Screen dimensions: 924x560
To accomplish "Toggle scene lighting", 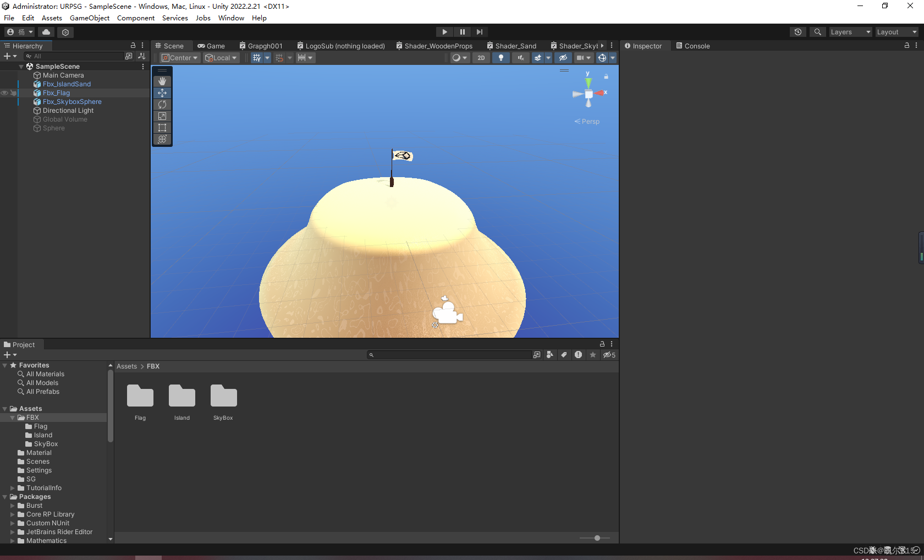I will click(x=501, y=58).
